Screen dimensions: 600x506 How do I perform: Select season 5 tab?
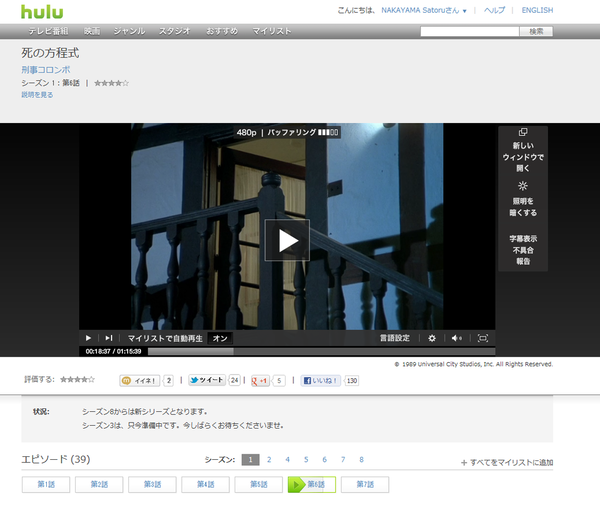pyautogui.click(x=306, y=459)
